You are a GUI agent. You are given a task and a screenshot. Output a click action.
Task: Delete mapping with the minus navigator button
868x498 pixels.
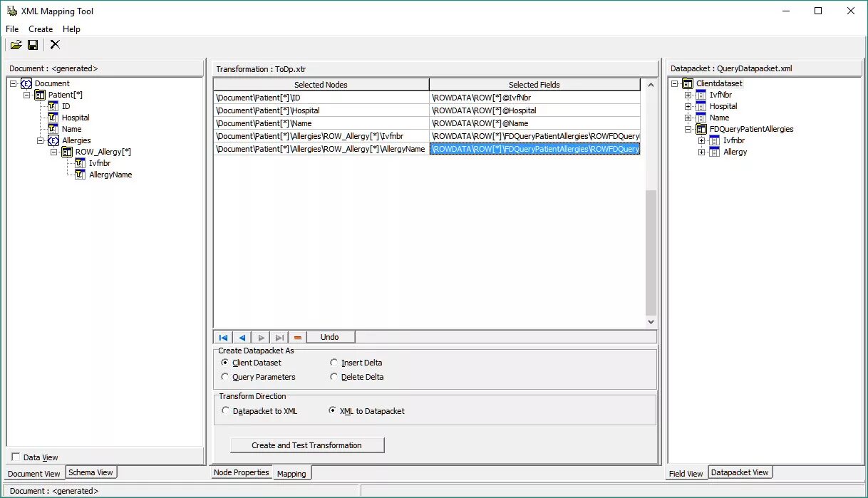[x=298, y=338]
